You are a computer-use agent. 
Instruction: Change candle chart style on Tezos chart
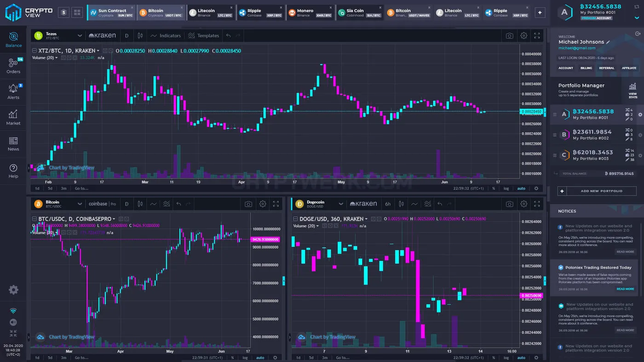coord(140,35)
